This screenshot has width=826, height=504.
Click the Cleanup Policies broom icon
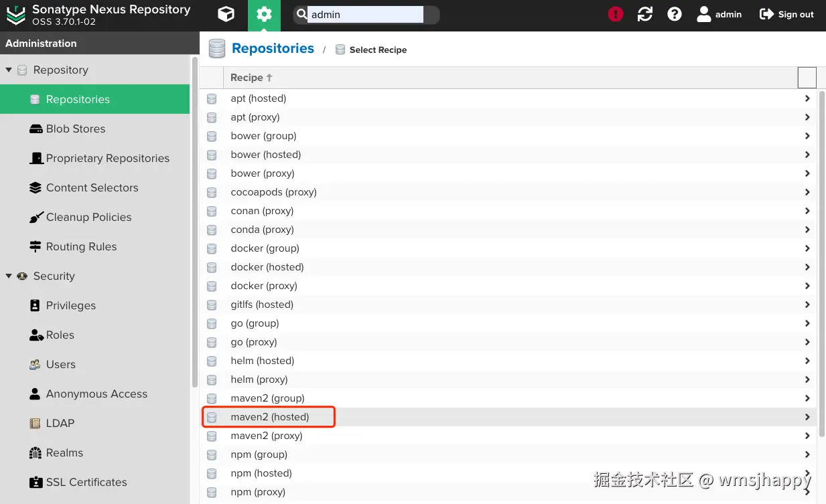pos(36,217)
